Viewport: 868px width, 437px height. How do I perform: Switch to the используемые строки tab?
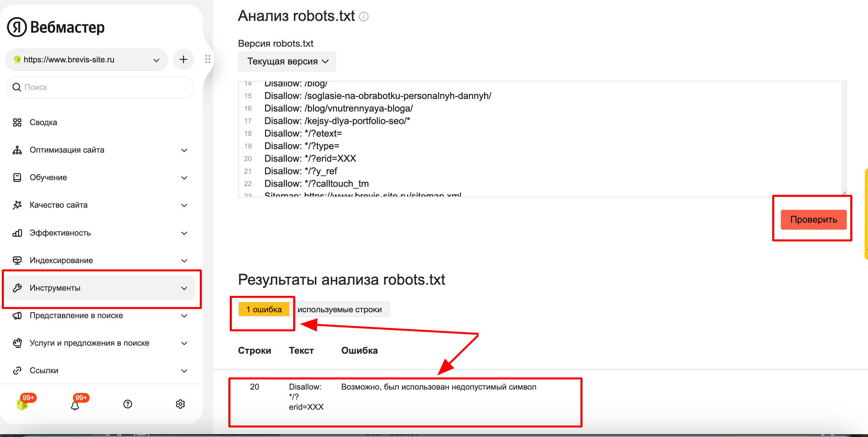[x=340, y=309]
